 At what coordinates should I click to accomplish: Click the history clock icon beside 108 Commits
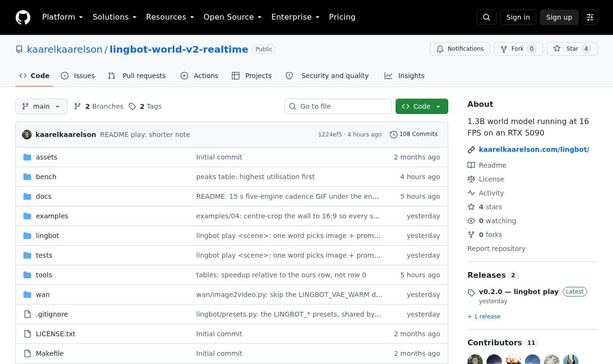tap(394, 135)
